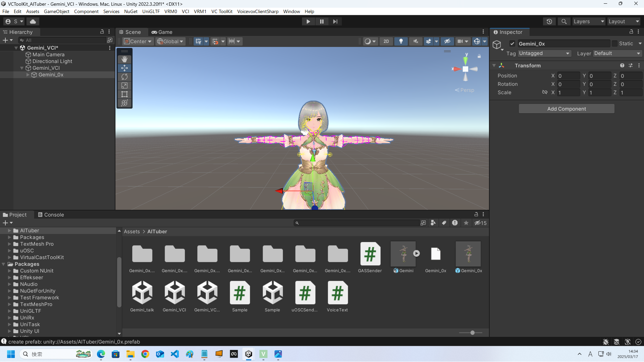The height and width of the screenshot is (362, 644).
Task: Open Undo History
Action: click(549, 21)
